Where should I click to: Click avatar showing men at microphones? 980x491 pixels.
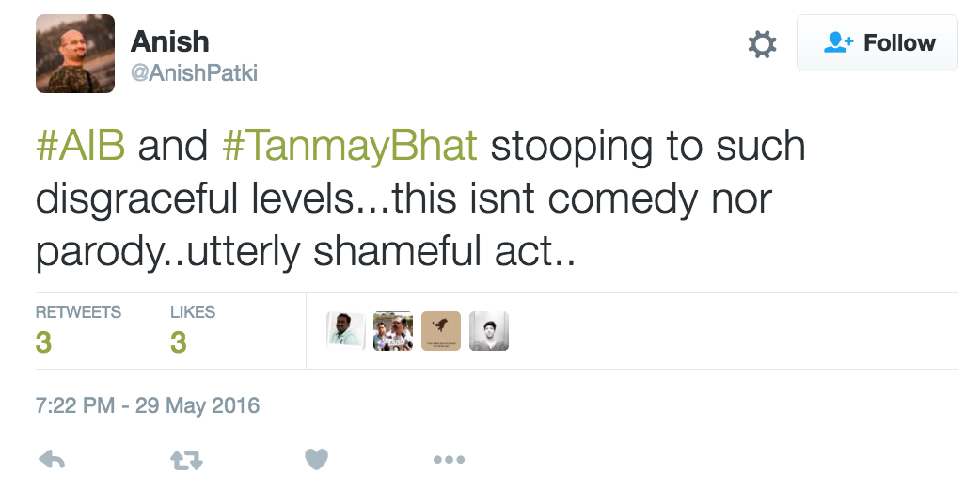(393, 331)
